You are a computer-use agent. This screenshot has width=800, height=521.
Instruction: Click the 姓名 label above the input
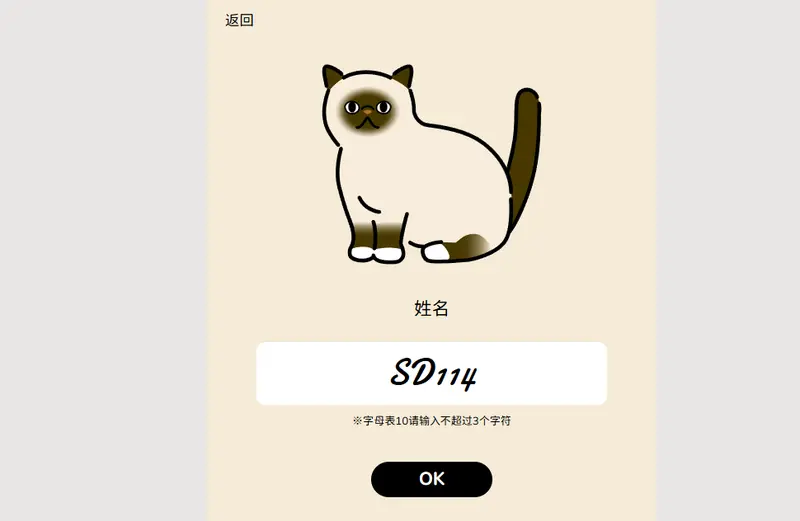[432, 309]
